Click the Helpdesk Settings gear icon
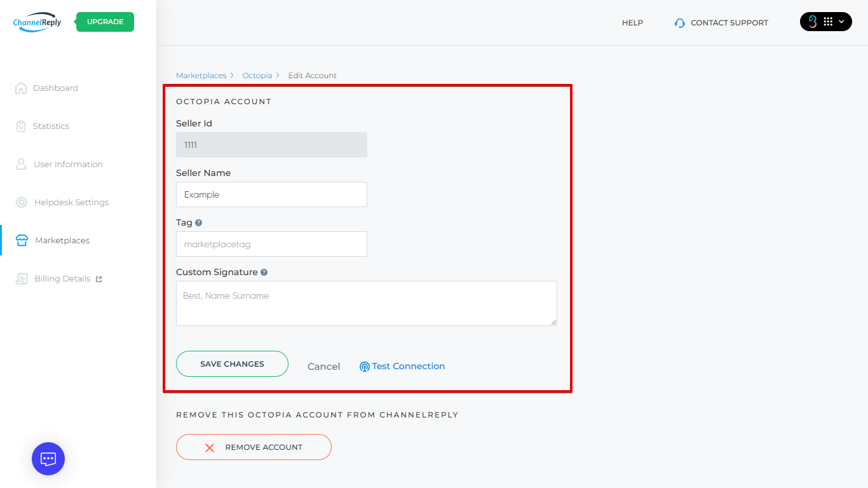This screenshot has height=488, width=868. point(22,202)
